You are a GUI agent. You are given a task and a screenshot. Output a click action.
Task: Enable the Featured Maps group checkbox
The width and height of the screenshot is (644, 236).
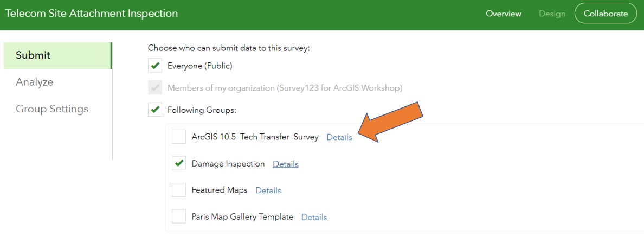point(179,190)
